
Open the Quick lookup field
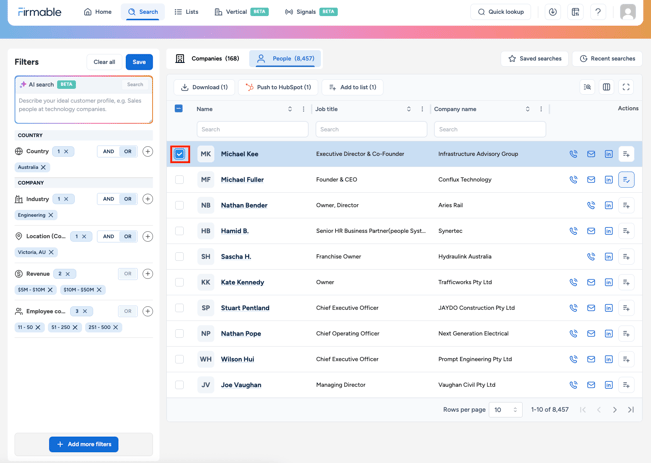501,12
